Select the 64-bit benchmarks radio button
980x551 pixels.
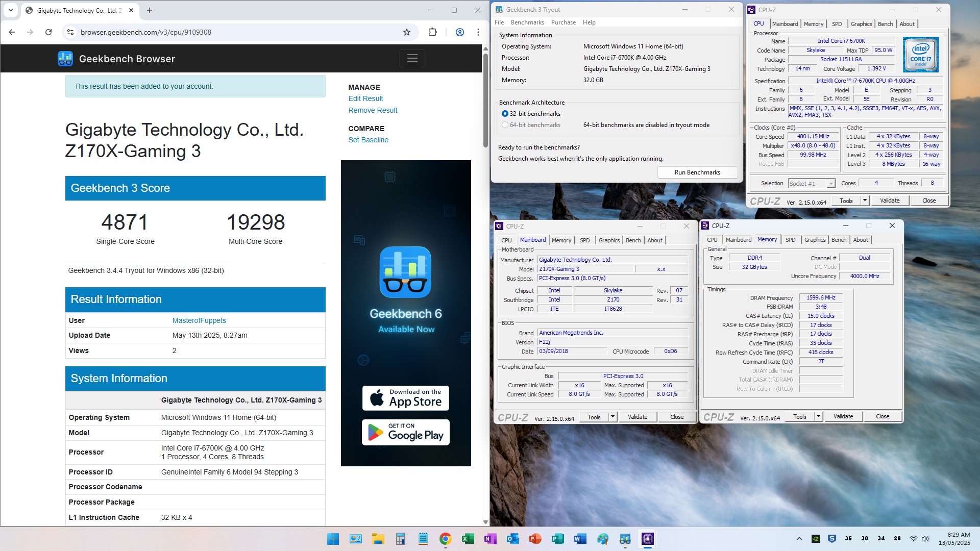pyautogui.click(x=505, y=125)
